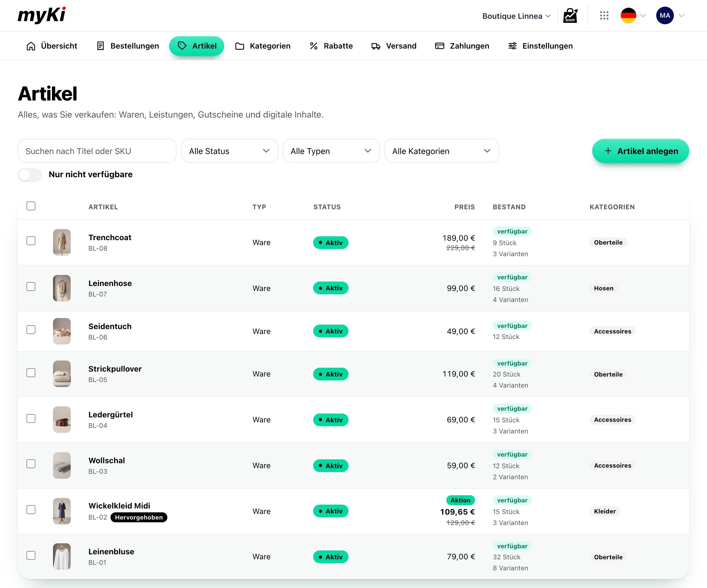Expand the Boutique Linnea shop selector
Image resolution: width=707 pixels, height=588 pixels.
516,16
